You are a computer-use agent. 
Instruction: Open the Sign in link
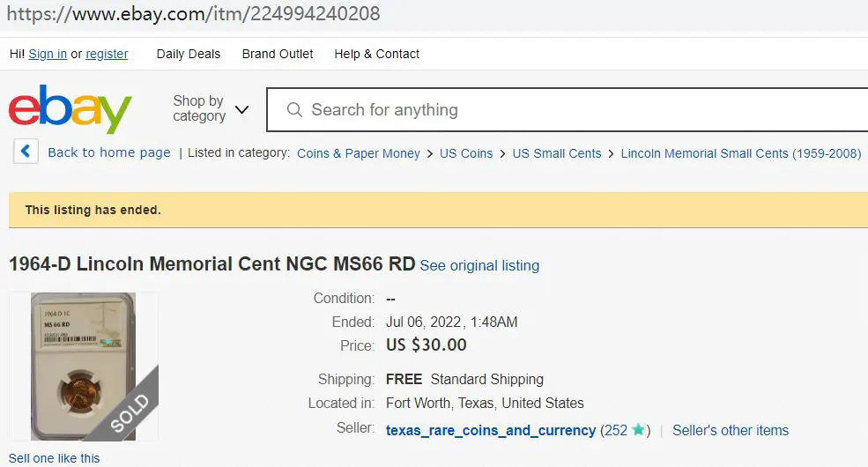coord(48,55)
